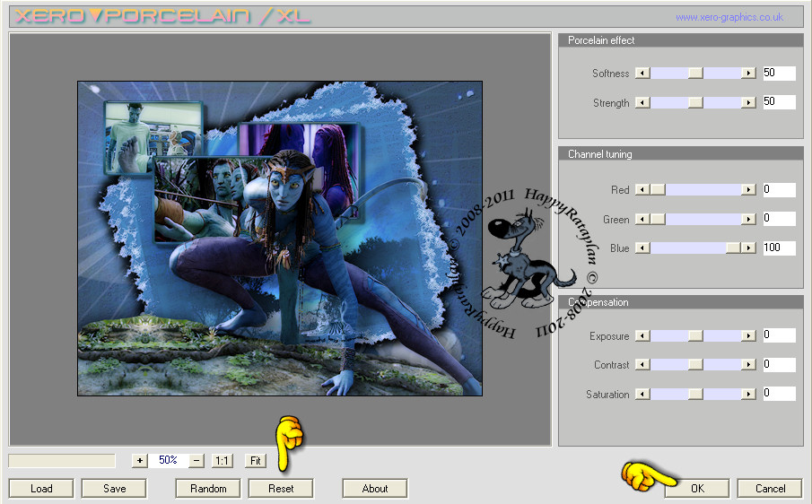Screen dimensions: 812x504
Task: Zoom out with the minus button
Action: pos(196,461)
